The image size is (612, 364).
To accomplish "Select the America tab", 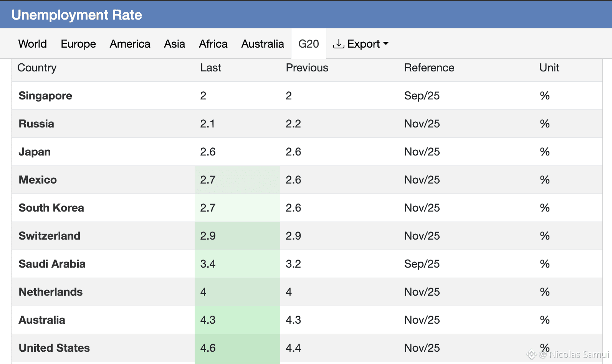I will click(130, 44).
